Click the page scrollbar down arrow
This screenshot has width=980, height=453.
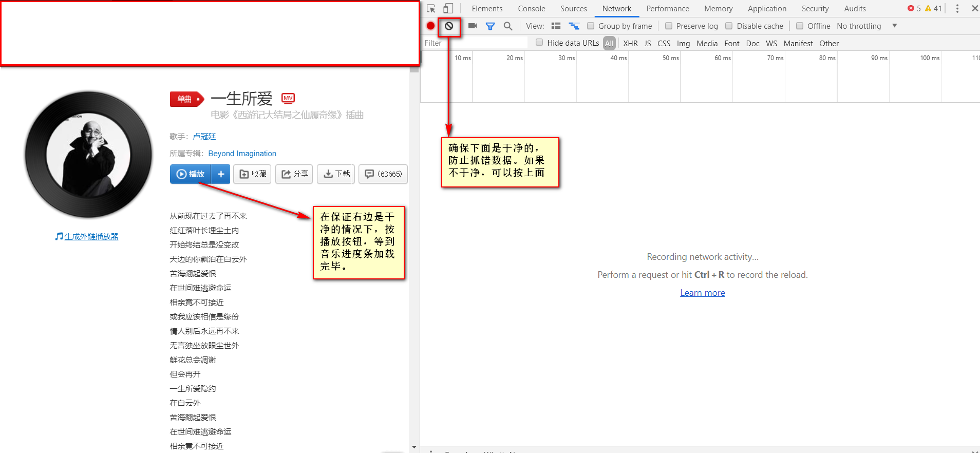(x=414, y=447)
